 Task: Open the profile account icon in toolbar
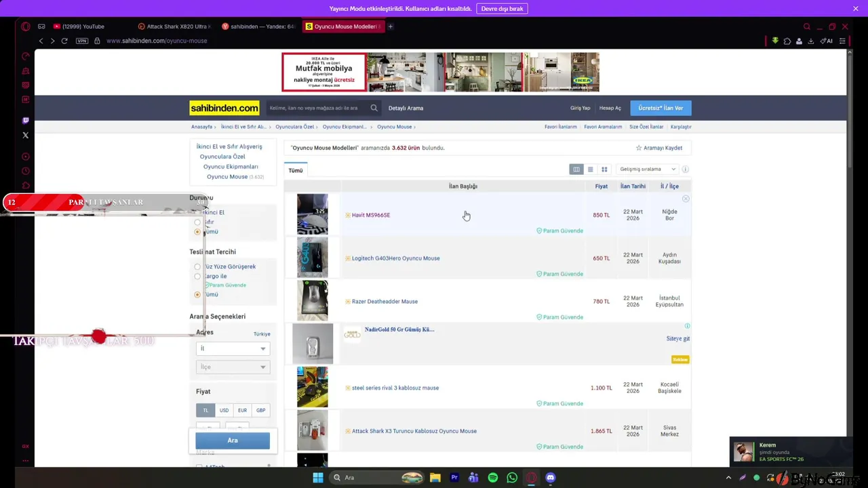(799, 41)
